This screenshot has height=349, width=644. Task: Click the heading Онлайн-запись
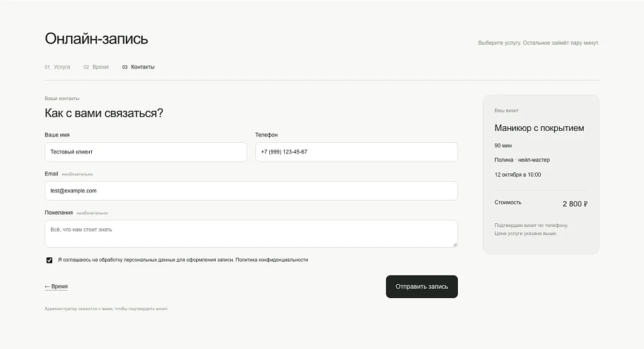coord(96,38)
